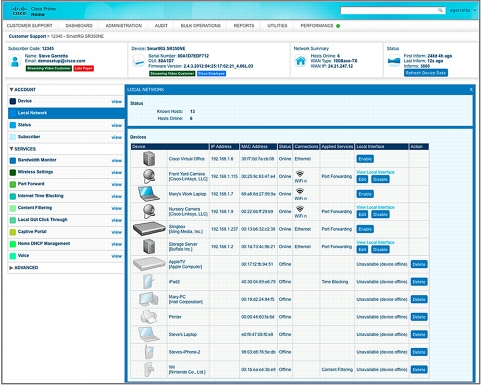Click the AppleTV device icon
The image size is (482, 387).
coord(149,264)
